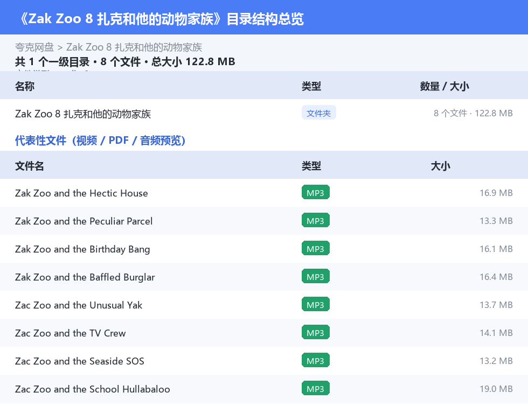Click the 13.3 MB size value
This screenshot has width=528, height=420.
pos(496,221)
